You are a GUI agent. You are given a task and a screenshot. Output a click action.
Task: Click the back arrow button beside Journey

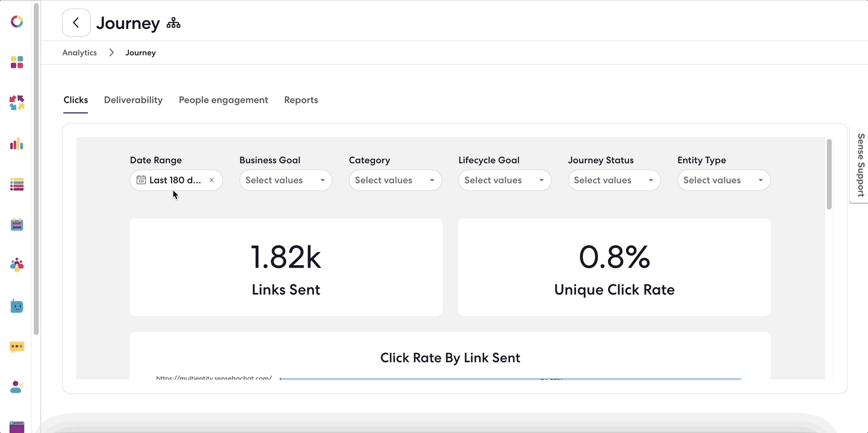pos(76,23)
